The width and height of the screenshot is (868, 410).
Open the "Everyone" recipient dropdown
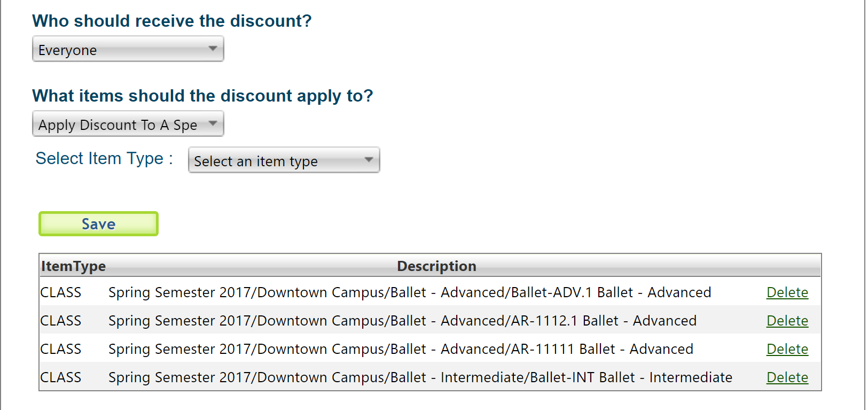128,49
